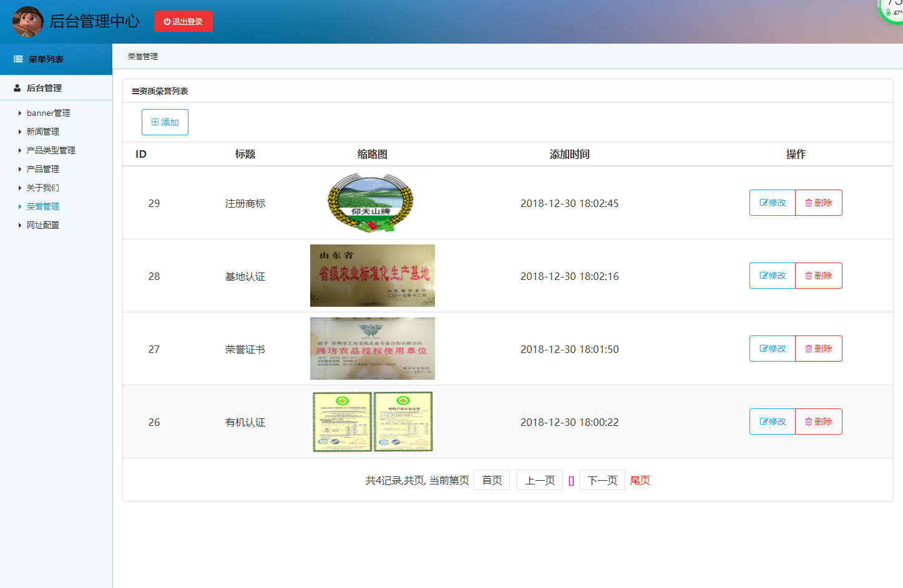Click the avatar image in the top bar
The height and width of the screenshot is (588, 903).
[x=27, y=21]
